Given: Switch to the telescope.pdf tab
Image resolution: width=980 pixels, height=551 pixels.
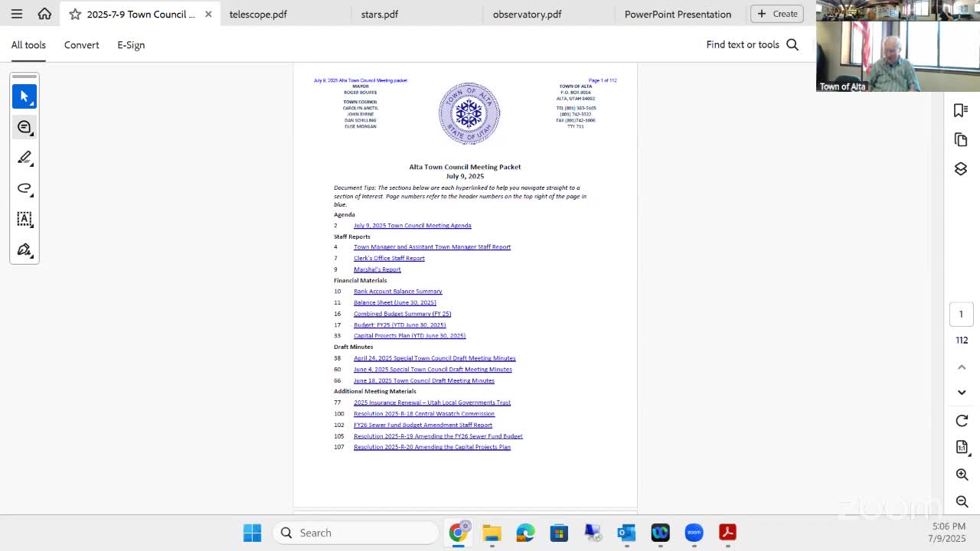Looking at the screenshot, I should pyautogui.click(x=258, y=14).
